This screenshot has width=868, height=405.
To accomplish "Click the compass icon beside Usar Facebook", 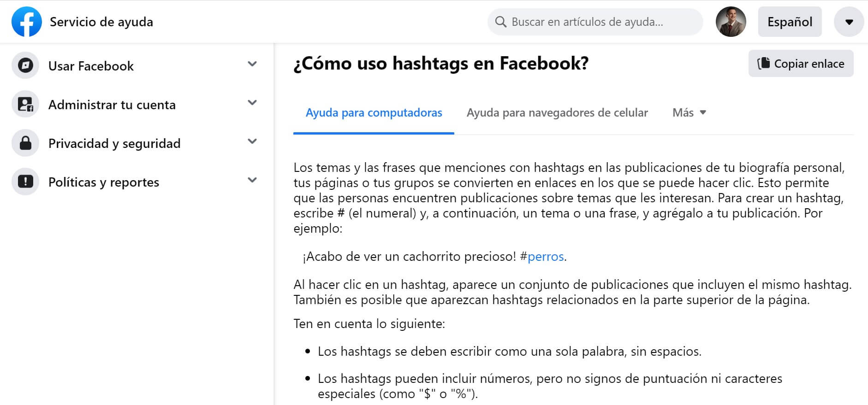I will click(x=25, y=66).
